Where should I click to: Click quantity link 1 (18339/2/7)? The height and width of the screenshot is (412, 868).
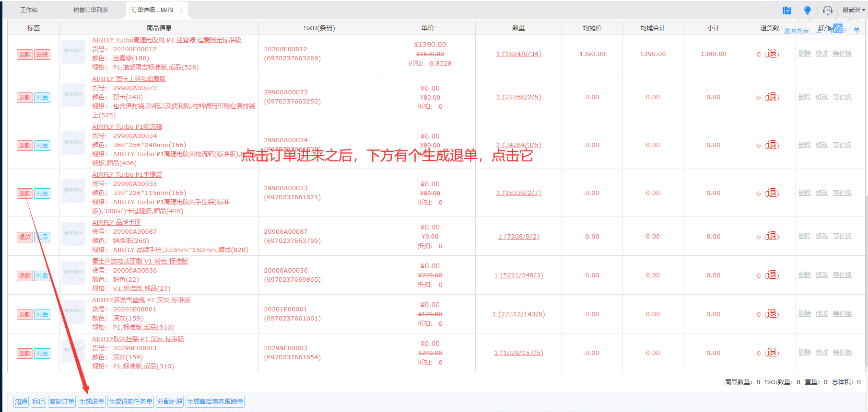[x=518, y=193]
